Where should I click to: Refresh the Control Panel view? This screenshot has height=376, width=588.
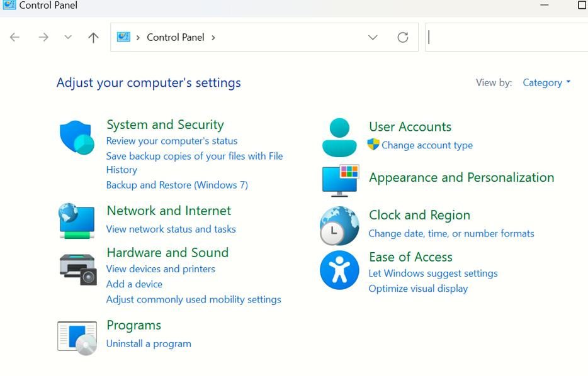(x=403, y=38)
